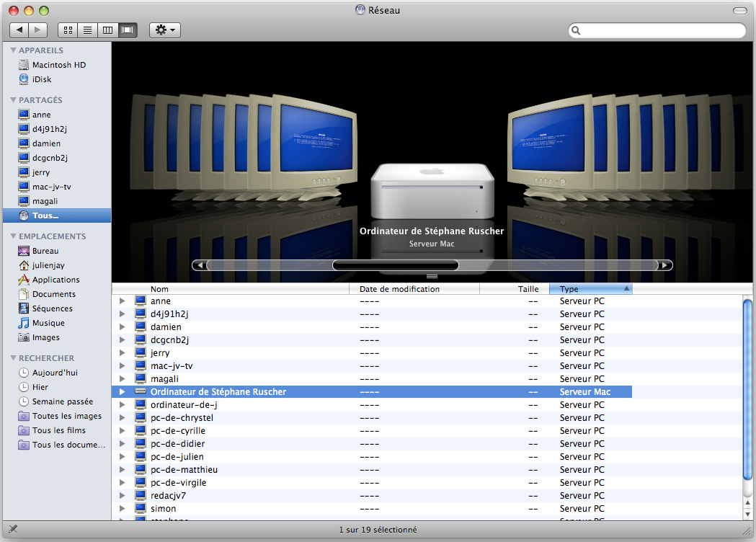
Task: Click the Mac mini cover in Cover Flow
Action: 432,192
